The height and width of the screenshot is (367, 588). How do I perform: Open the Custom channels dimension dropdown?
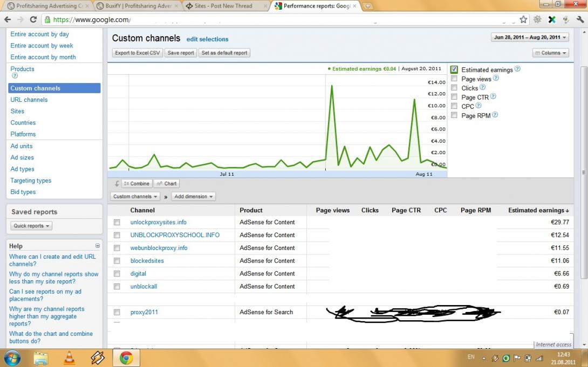pos(135,196)
